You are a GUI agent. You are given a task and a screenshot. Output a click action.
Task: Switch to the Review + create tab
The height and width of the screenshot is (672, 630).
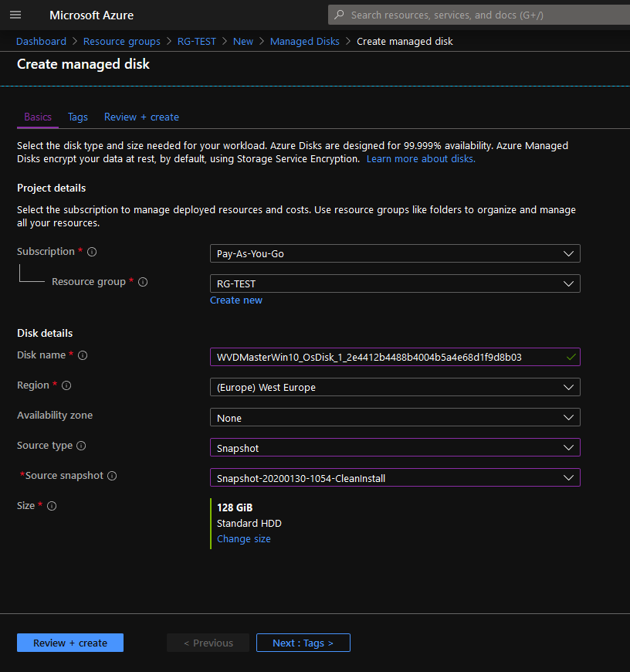(x=141, y=117)
